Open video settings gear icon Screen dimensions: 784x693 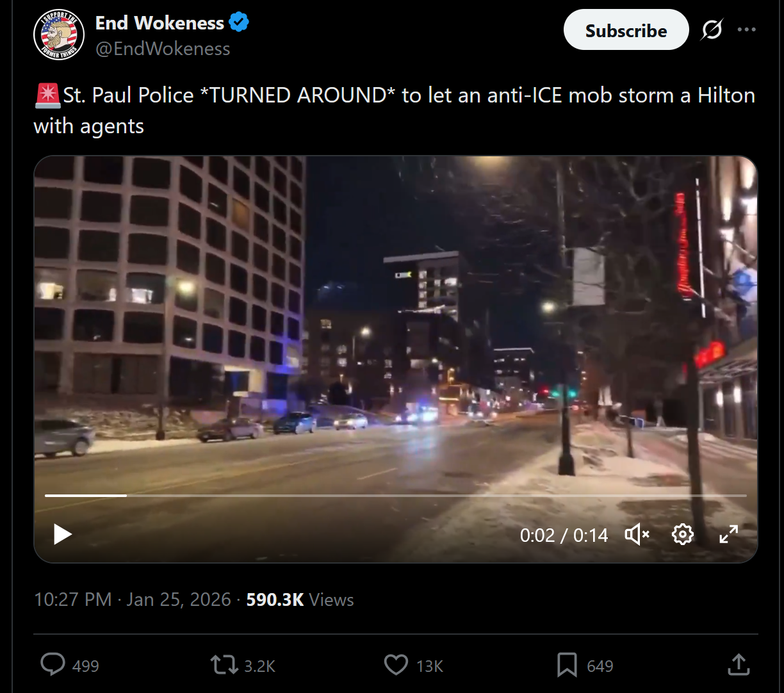(x=683, y=534)
